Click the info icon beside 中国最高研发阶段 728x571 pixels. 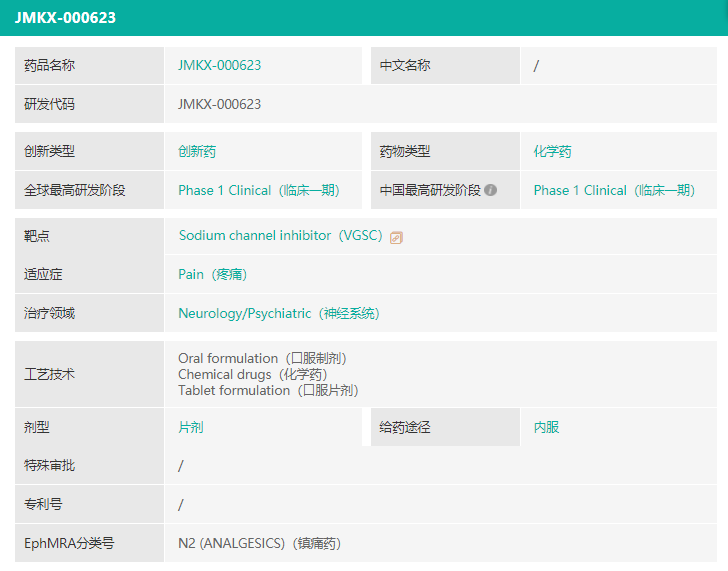click(491, 190)
